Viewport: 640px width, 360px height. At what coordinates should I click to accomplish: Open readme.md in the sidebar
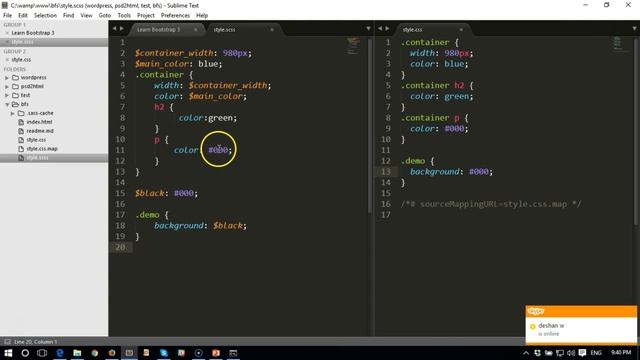[40, 131]
